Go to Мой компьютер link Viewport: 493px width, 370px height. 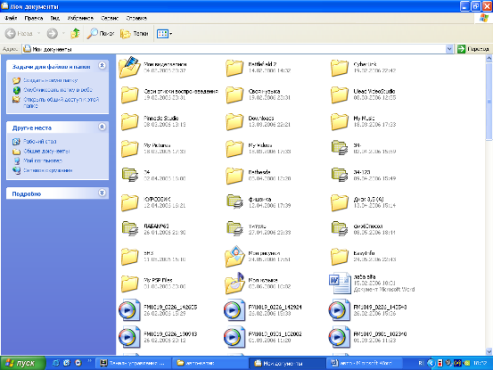coord(43,161)
